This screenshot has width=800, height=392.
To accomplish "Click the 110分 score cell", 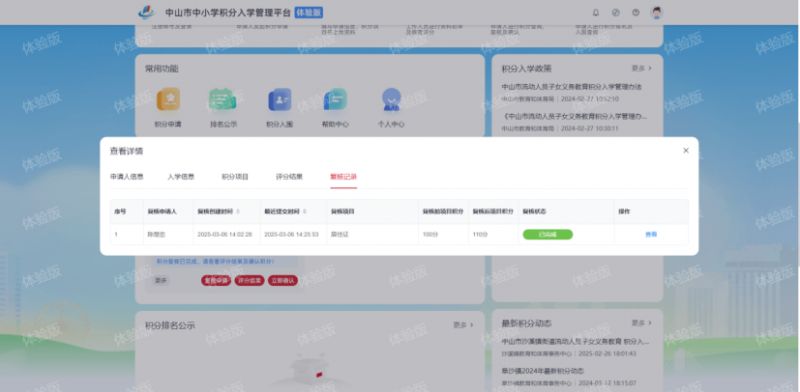I will pyautogui.click(x=480, y=235).
